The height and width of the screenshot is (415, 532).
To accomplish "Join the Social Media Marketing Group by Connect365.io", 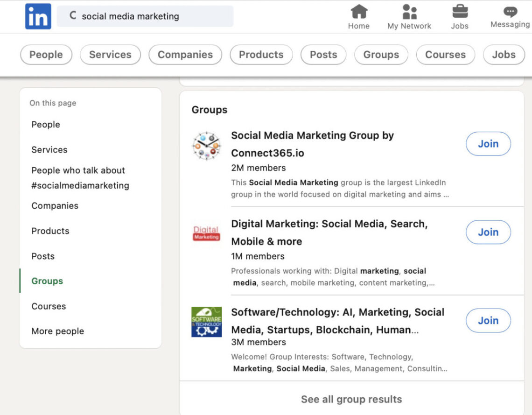I will point(488,144).
